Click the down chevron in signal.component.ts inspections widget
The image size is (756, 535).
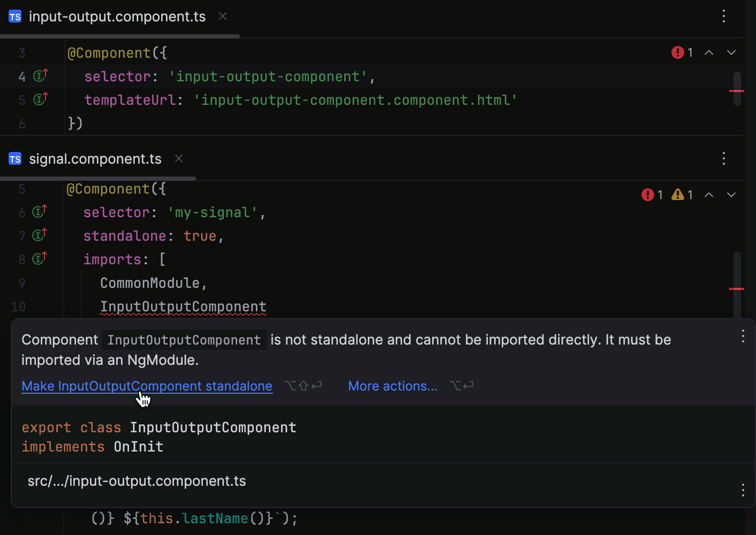point(731,194)
